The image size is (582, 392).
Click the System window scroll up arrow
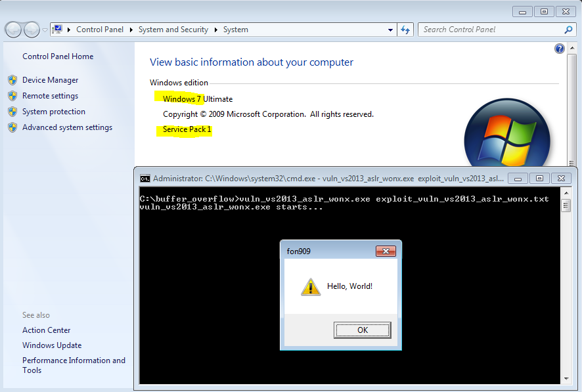(572, 49)
